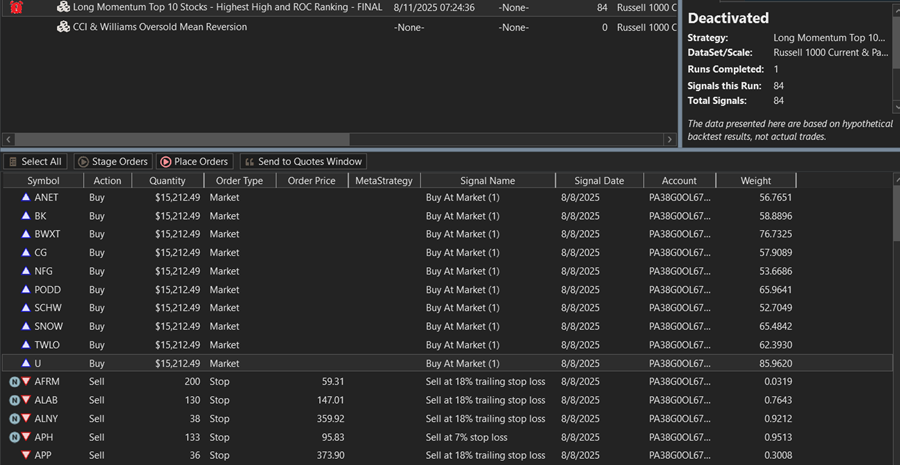Click the 8/11/2025 07:24:36 run time cell
The height and width of the screenshot is (465, 900).
coord(434,7)
